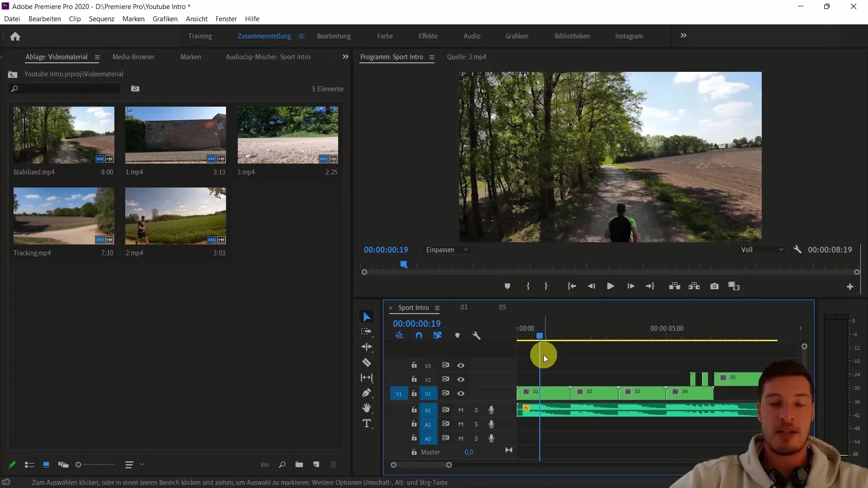Select the Hand tool
This screenshot has width=868, height=488.
click(367, 408)
